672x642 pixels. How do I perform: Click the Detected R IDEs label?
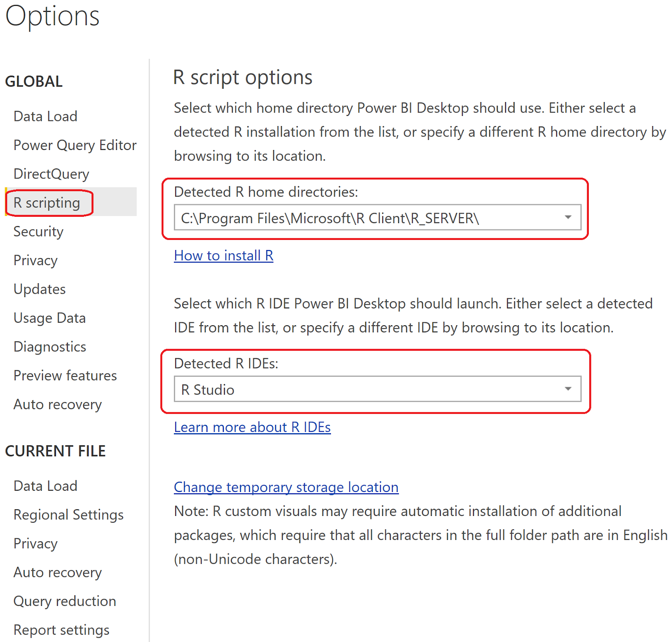[226, 363]
